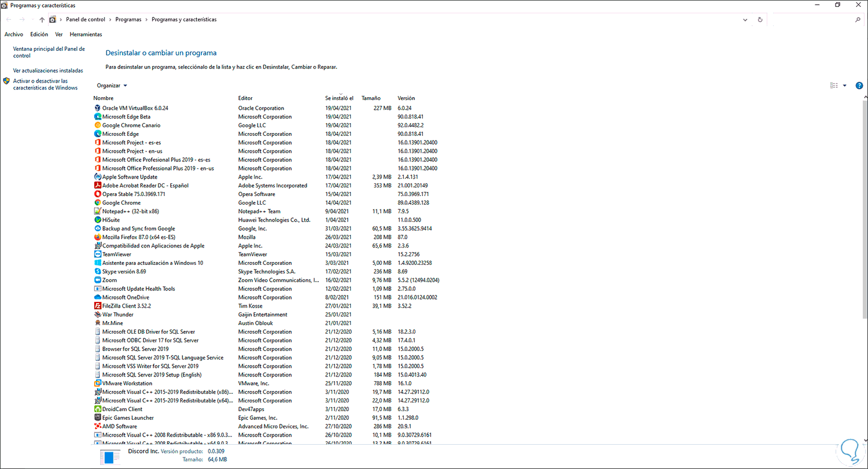Select the TeamViewer icon

click(x=97, y=254)
